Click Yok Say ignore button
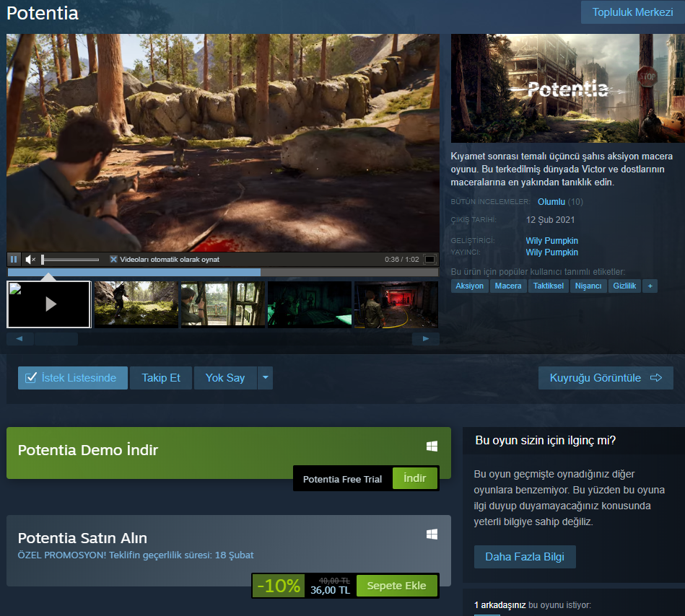 (x=225, y=378)
